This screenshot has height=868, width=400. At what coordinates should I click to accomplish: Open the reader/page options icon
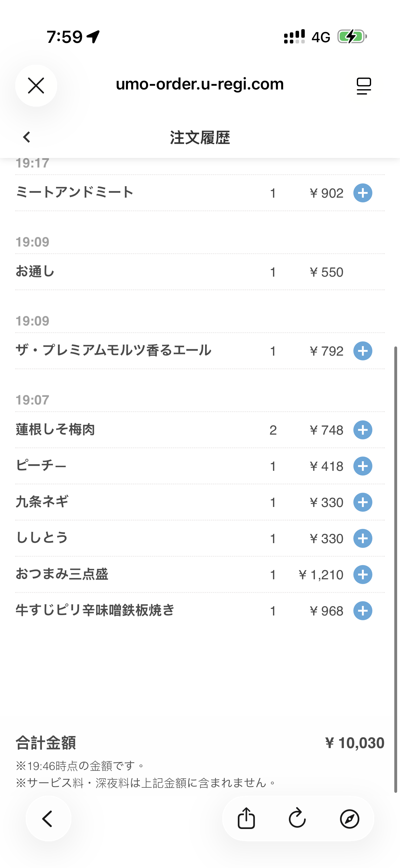tap(363, 86)
